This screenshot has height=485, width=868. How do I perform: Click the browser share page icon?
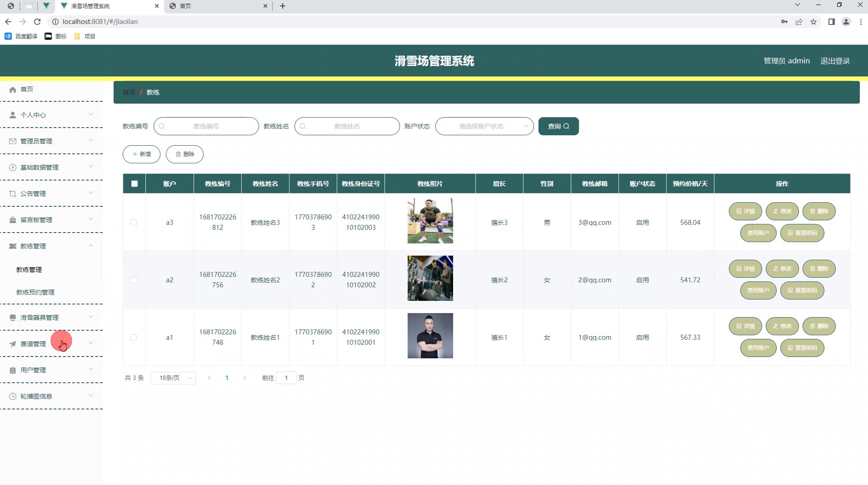(799, 22)
